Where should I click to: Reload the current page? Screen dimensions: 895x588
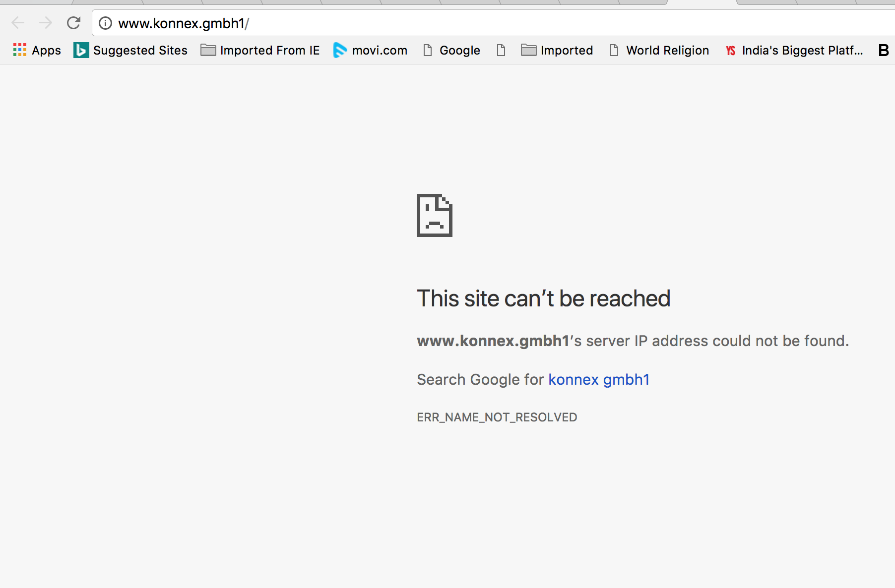tap(73, 23)
